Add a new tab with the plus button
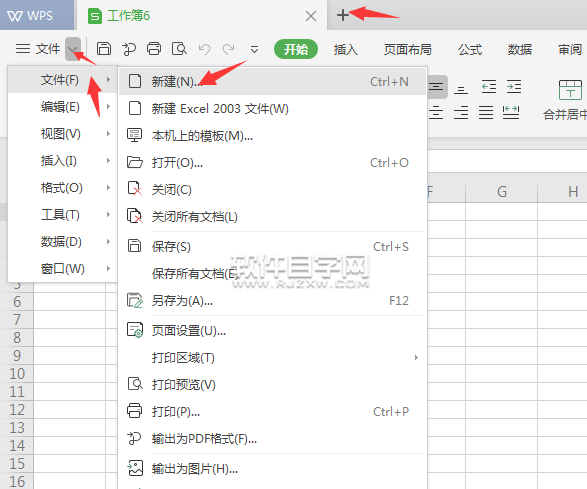587x489 pixels. pyautogui.click(x=343, y=15)
